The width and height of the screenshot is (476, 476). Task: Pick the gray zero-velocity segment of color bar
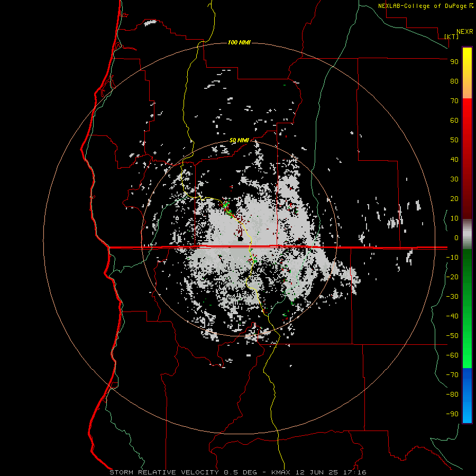click(467, 234)
